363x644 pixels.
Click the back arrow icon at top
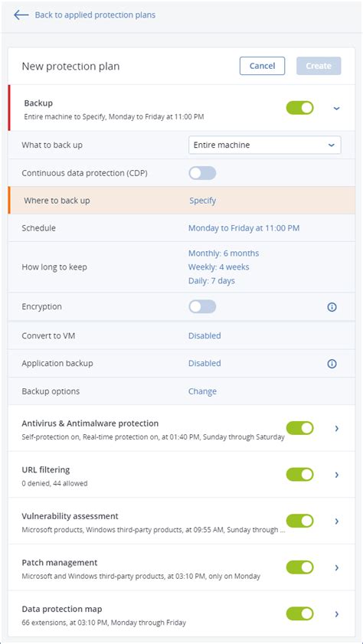(x=21, y=15)
